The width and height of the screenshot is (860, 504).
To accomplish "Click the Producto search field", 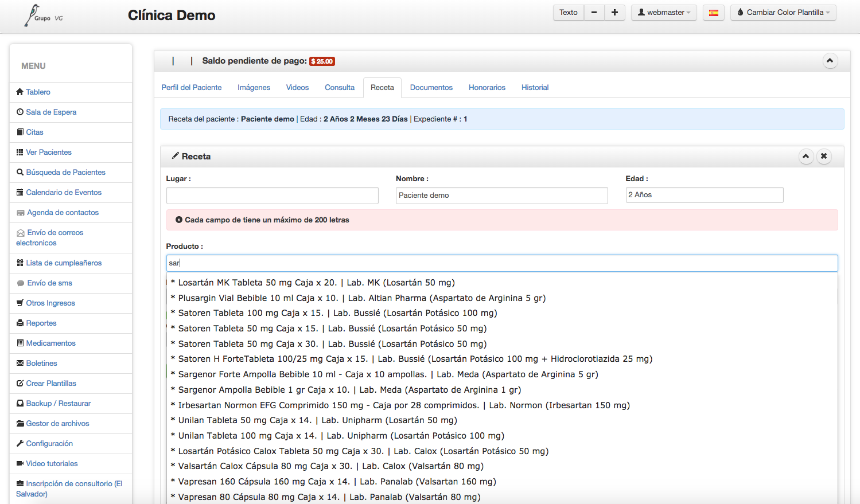I will [502, 263].
